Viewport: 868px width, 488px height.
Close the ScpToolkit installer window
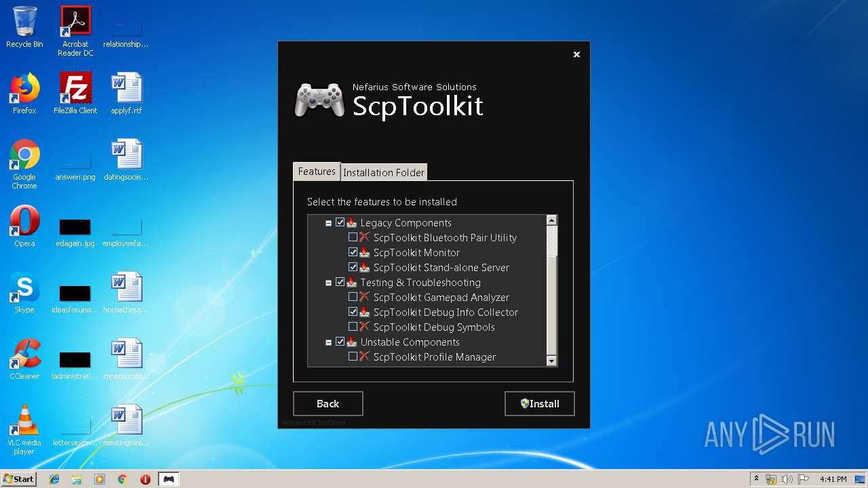(576, 54)
